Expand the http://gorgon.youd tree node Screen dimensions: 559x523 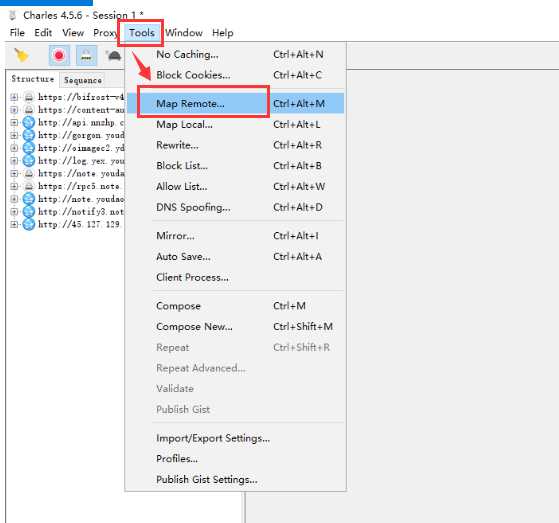[14, 135]
